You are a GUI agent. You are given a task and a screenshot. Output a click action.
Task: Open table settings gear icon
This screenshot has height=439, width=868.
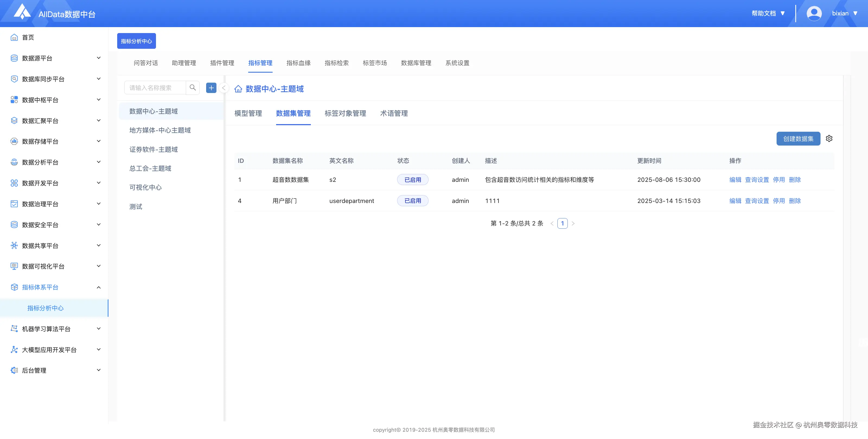tap(829, 138)
